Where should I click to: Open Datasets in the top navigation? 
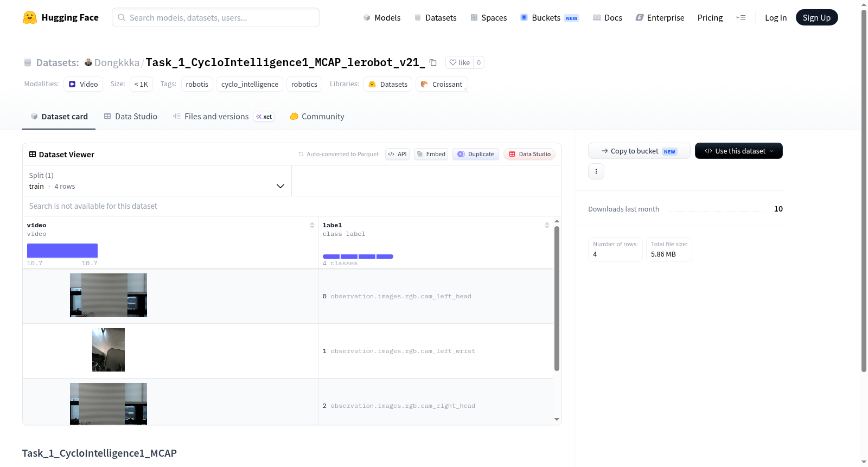click(x=436, y=18)
